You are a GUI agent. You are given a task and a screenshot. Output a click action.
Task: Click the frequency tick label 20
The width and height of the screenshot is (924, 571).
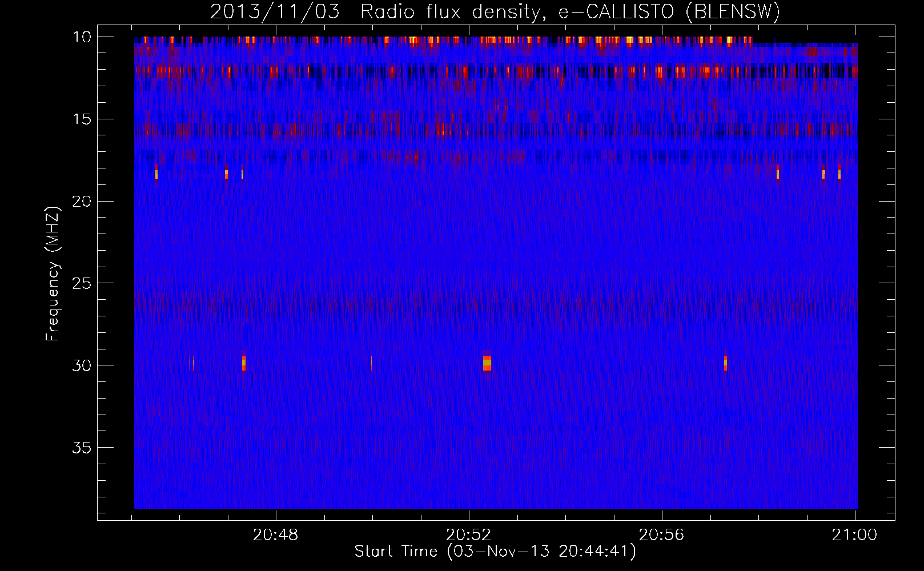point(82,201)
